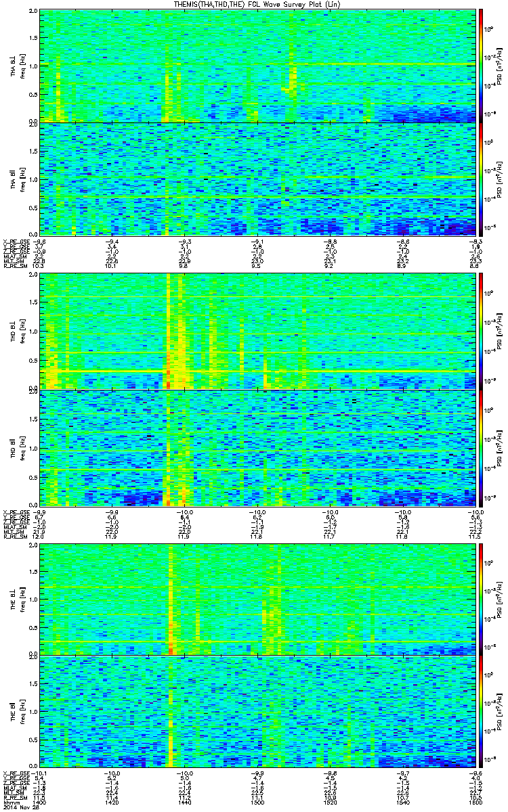This screenshot has height=812, width=508.
Task: Click the color bar beside the THD B-perpendicular panel
Action: tap(481, 331)
